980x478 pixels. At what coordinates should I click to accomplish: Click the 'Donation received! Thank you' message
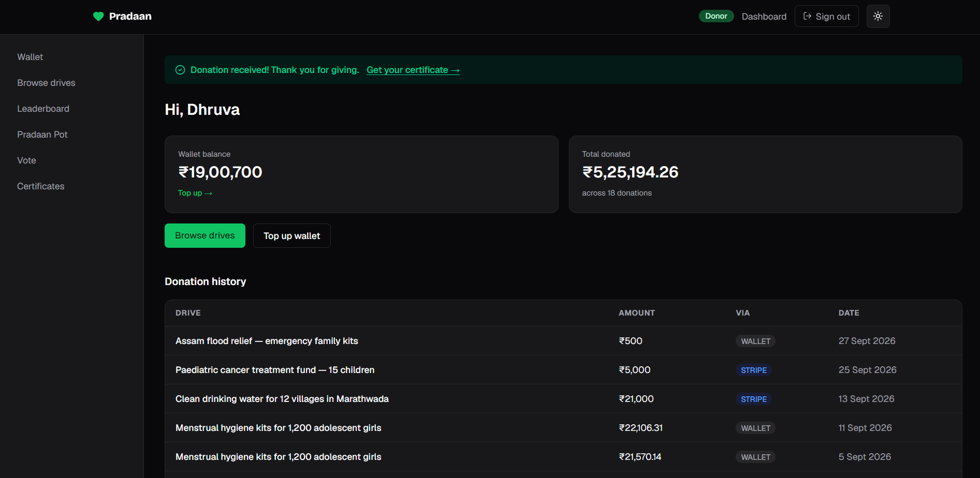(x=275, y=70)
